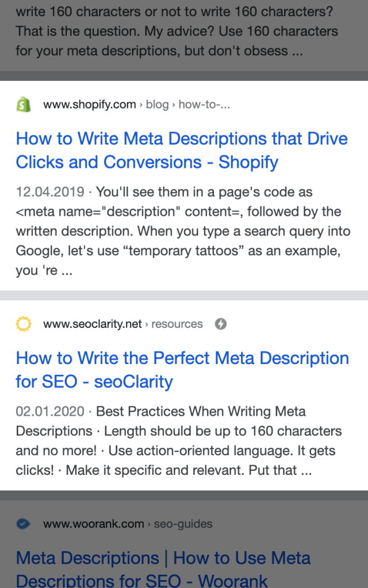Open the Woorank Meta Descriptions result title
Image resolution: width=368 pixels, height=588 pixels.
coord(163,568)
